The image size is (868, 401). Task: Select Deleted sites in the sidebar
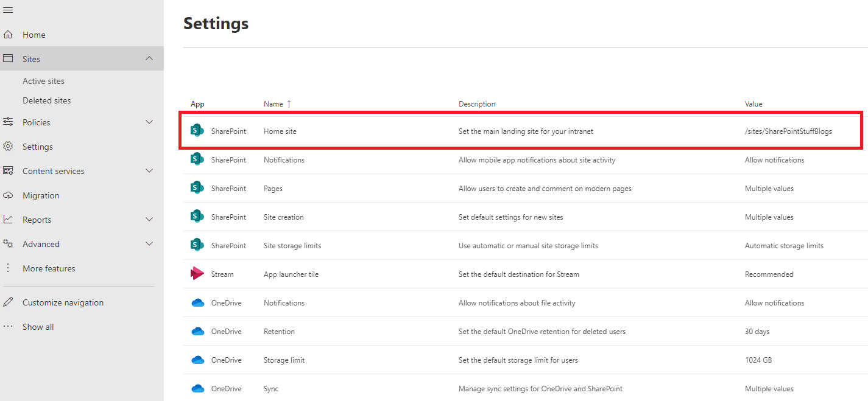pyautogui.click(x=46, y=100)
